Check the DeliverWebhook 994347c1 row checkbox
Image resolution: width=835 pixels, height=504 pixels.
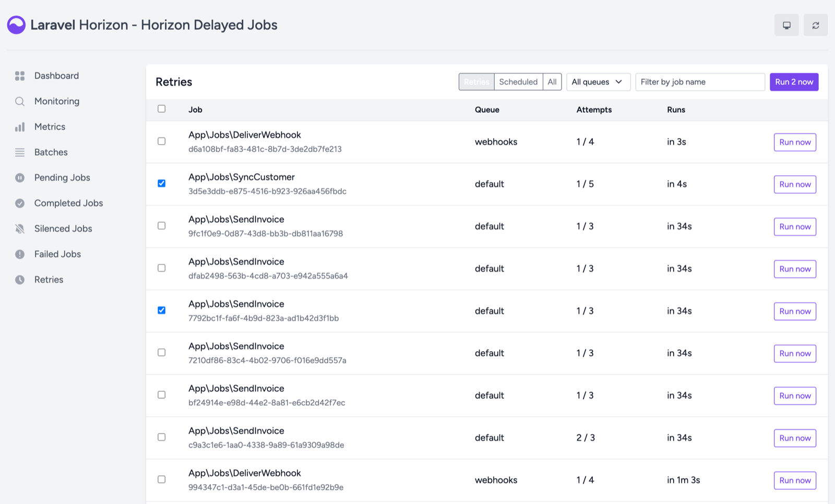point(162,479)
